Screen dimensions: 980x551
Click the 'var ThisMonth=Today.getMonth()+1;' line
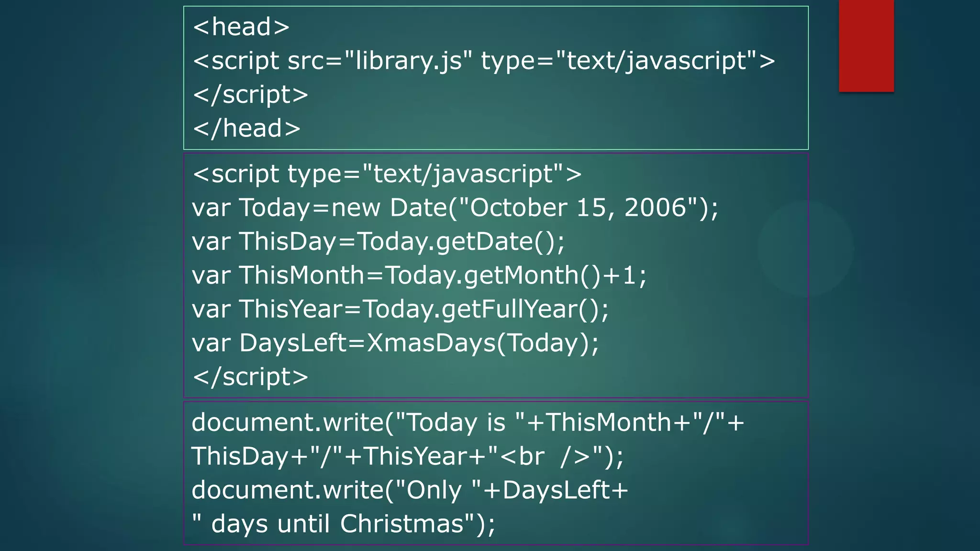point(419,276)
